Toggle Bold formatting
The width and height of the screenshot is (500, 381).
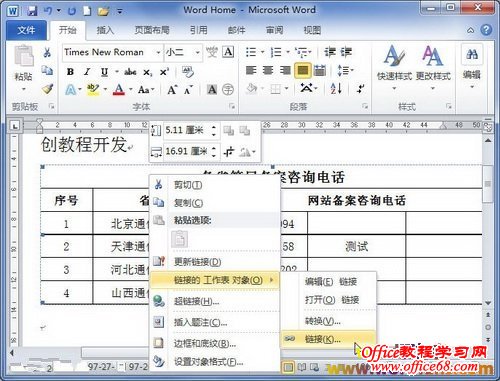(70, 72)
